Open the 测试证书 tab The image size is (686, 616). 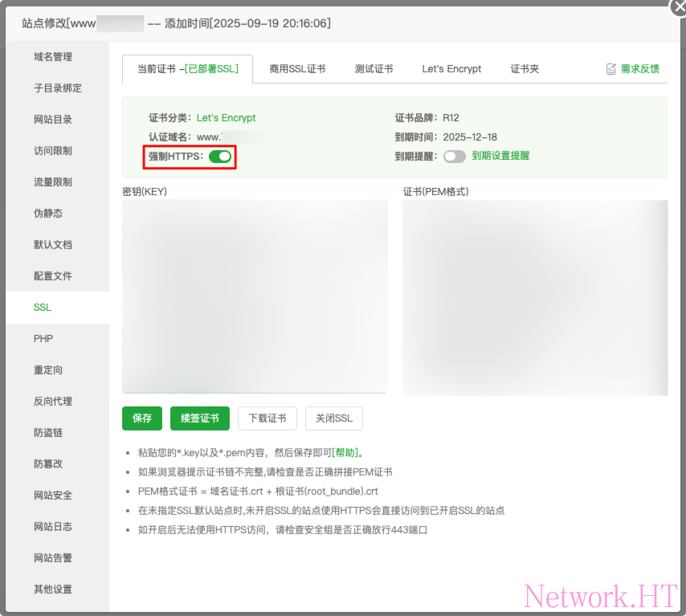click(374, 69)
